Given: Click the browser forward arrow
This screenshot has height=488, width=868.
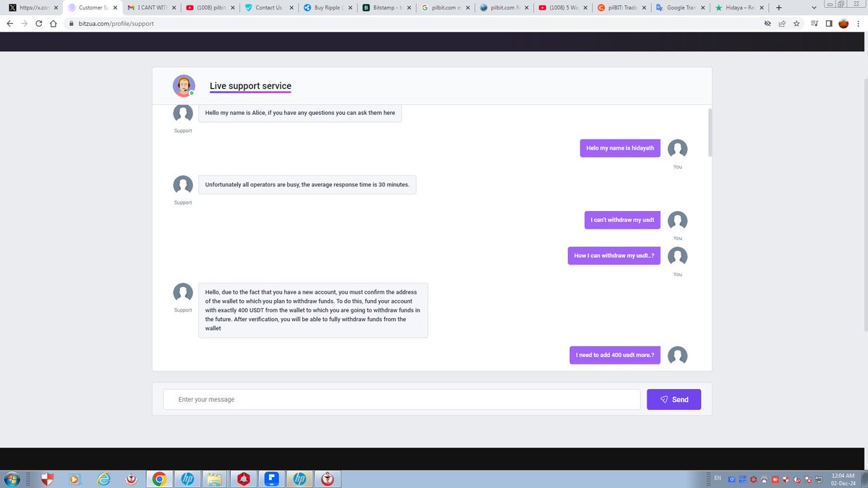Looking at the screenshot, I should (x=24, y=23).
